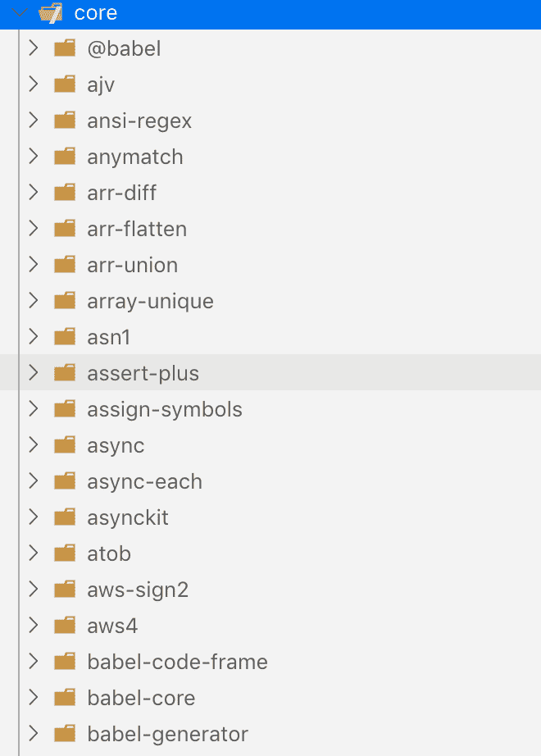Click the aws4 folder icon
The image size is (541, 756).
point(65,626)
